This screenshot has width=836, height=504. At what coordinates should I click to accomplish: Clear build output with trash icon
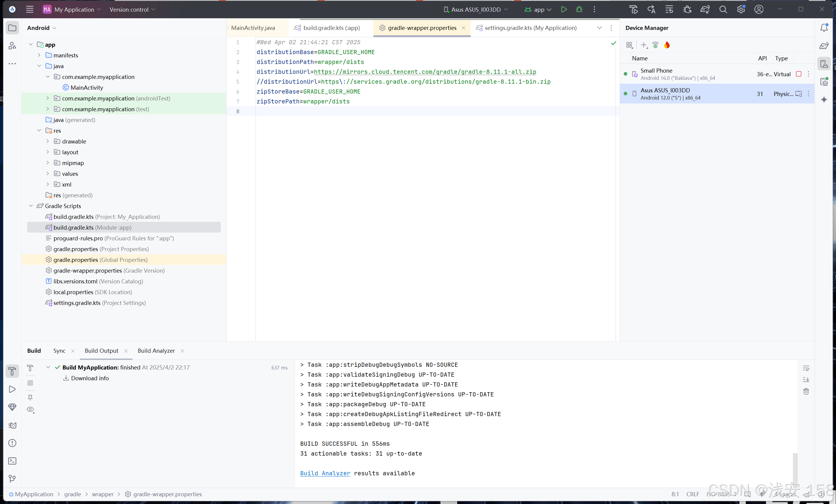tap(806, 391)
